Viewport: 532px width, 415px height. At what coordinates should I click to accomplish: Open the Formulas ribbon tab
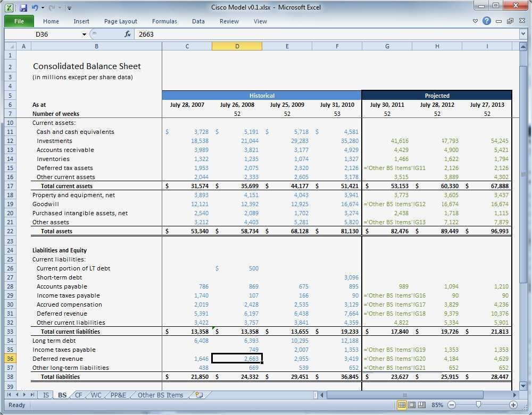pos(164,21)
